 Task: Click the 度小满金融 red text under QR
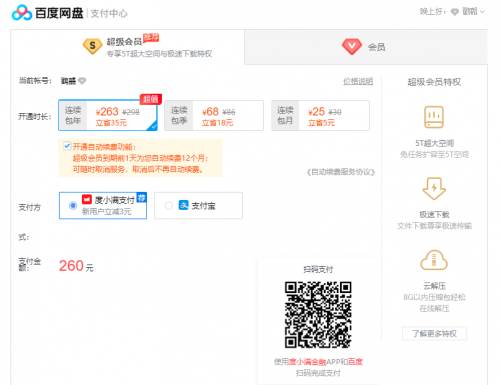click(307, 362)
